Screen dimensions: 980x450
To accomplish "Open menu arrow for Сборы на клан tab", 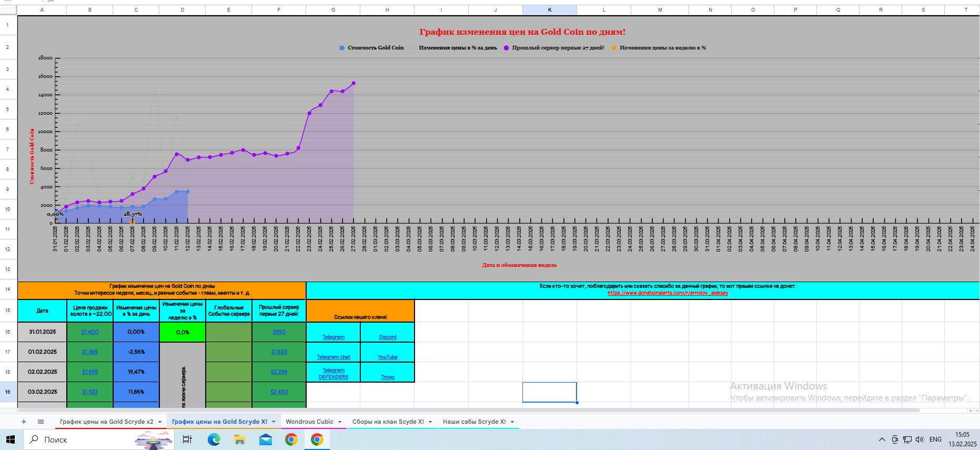I will pos(430,422).
